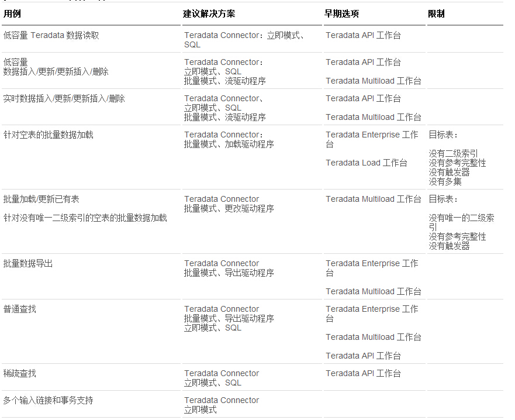Click Teradata Enterprise 工作台 in 普通查找 row
This screenshot has width=515, height=420.
pos(372,314)
